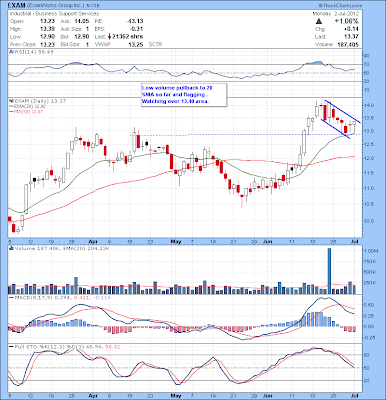Image resolution: width=386 pixels, height=400 pixels.
Task: Click the red MA(50) legend label
Action: coord(27,111)
